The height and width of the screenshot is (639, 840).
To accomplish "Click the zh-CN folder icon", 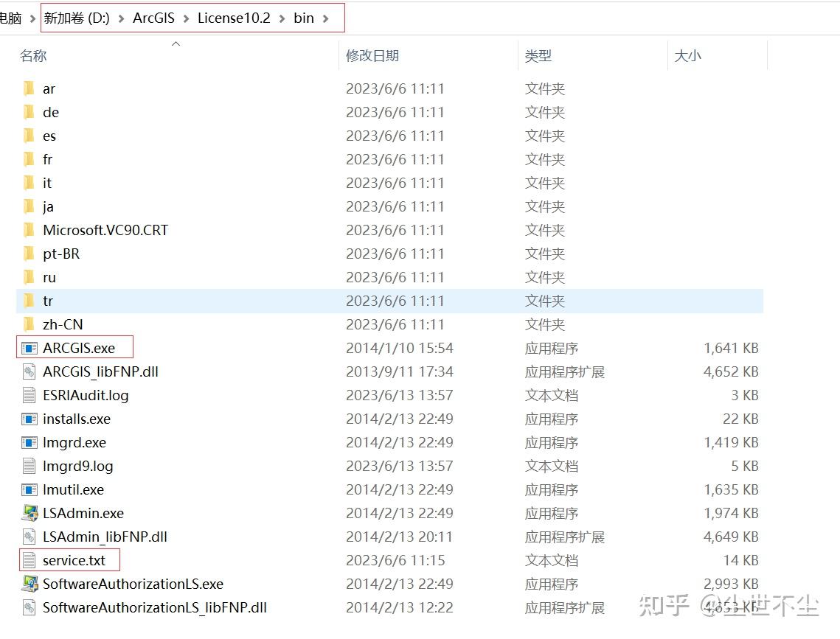I will click(29, 324).
